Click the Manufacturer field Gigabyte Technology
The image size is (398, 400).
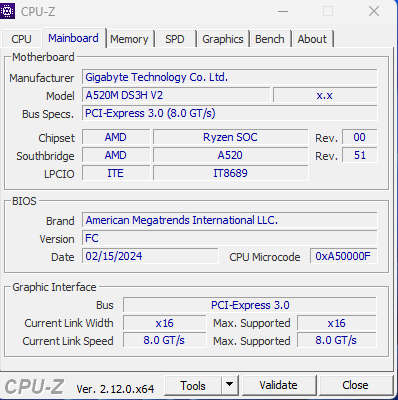230,77
